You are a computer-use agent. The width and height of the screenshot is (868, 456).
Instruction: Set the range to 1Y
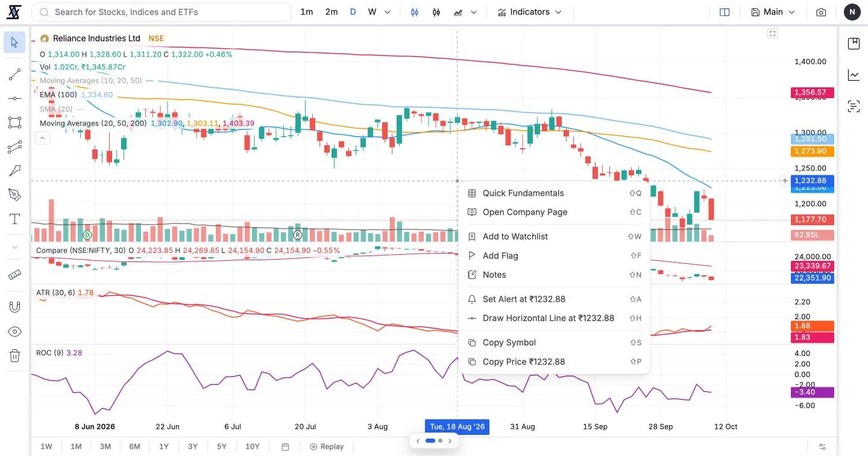164,446
